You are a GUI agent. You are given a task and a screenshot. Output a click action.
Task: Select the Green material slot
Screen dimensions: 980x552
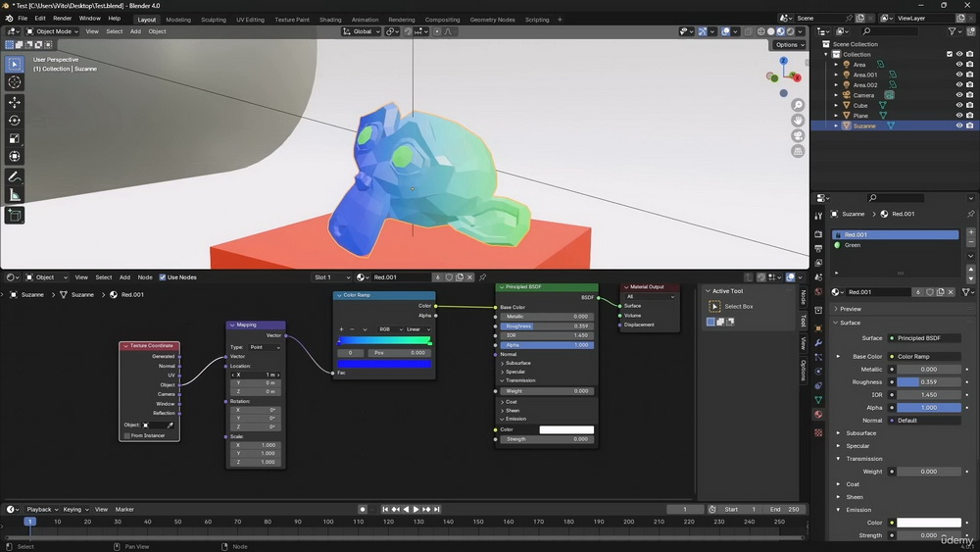[x=895, y=245]
